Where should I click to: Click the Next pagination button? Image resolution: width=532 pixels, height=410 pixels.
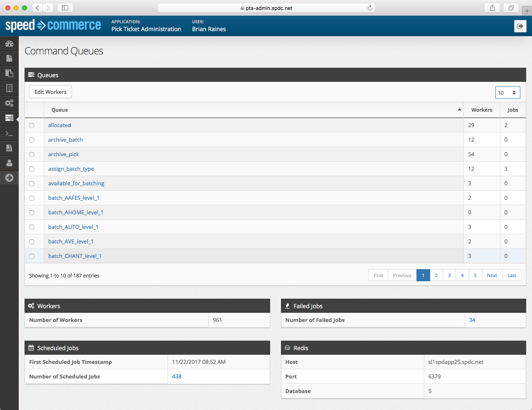pyautogui.click(x=492, y=275)
